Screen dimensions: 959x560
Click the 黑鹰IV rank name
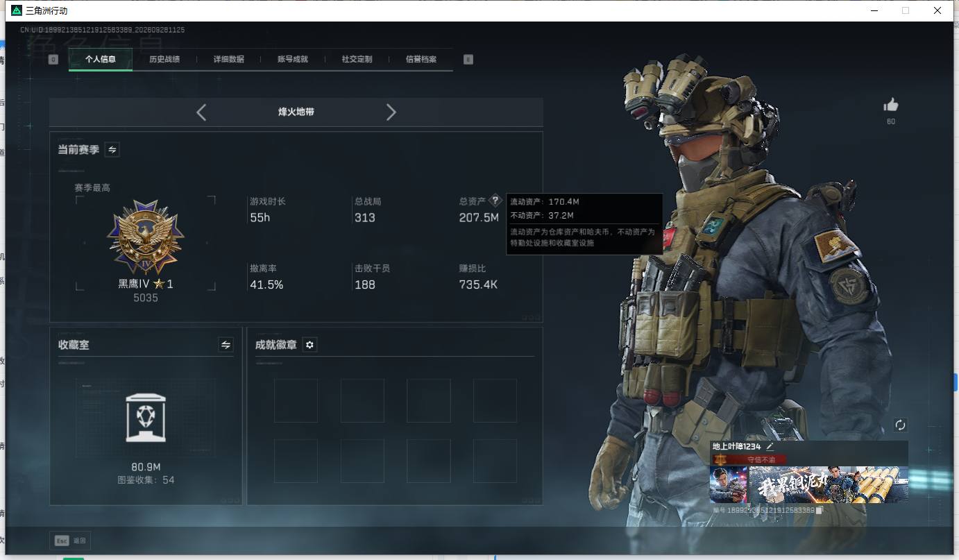[x=134, y=284]
